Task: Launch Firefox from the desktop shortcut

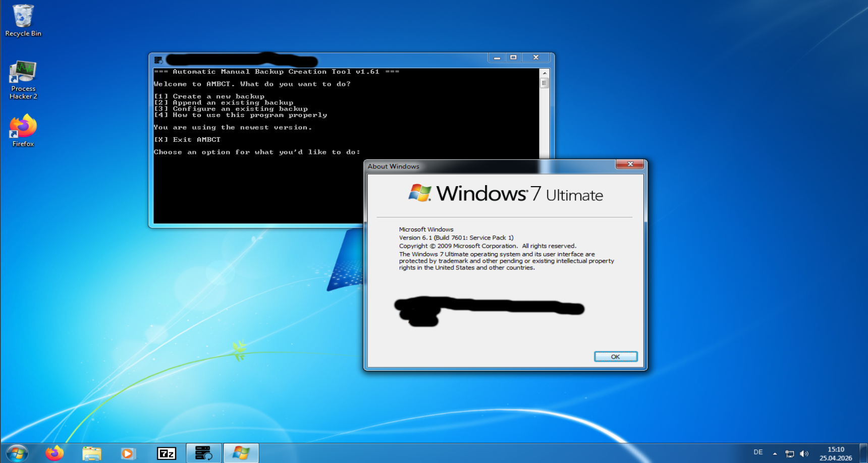Action: pos(23,130)
